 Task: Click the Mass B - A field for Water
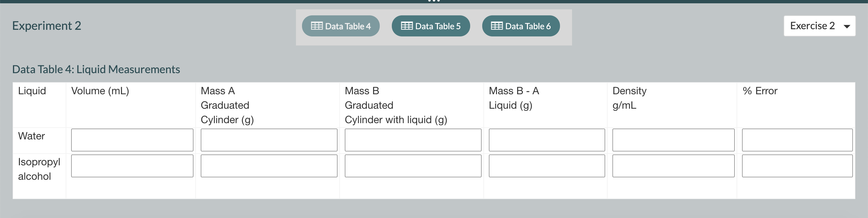click(546, 140)
